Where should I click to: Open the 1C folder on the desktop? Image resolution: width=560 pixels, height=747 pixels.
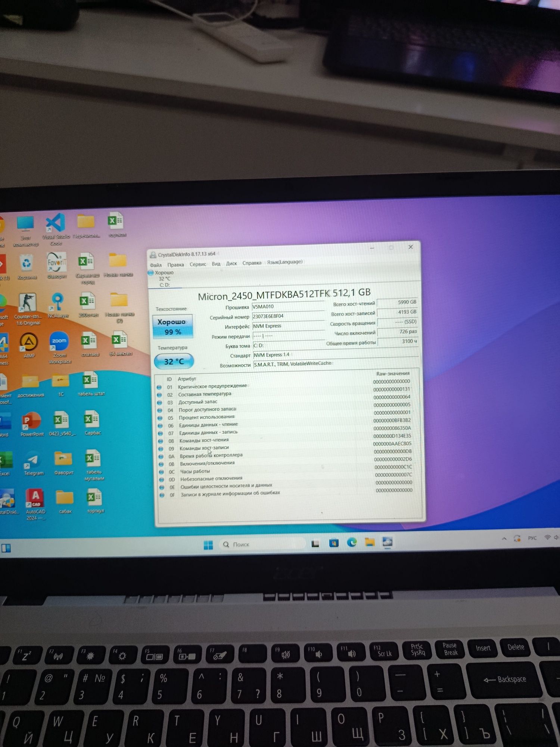(60, 385)
